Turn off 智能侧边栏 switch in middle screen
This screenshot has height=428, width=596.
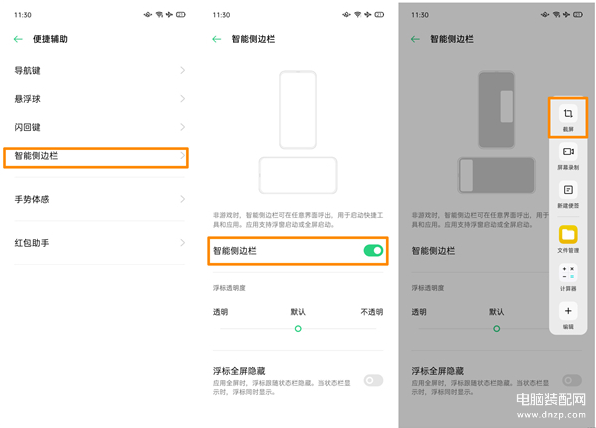(x=373, y=250)
